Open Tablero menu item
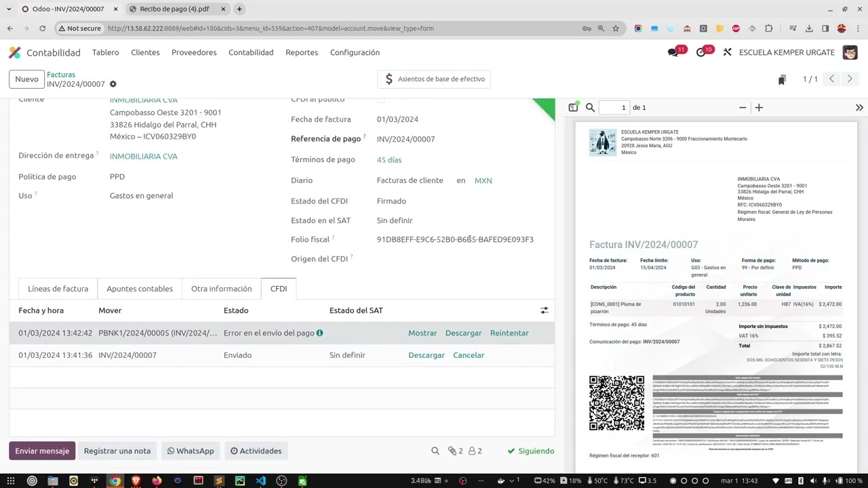The height and width of the screenshot is (488, 868). pos(105,52)
